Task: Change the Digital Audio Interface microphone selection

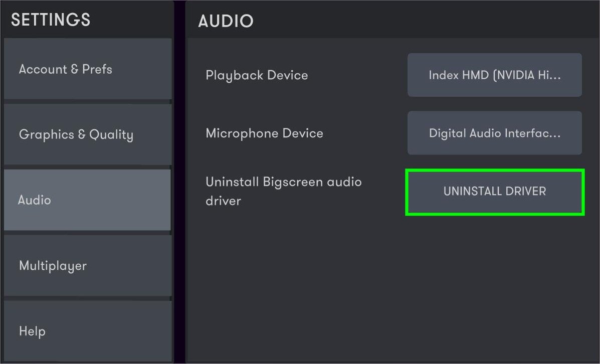Action: tap(494, 133)
